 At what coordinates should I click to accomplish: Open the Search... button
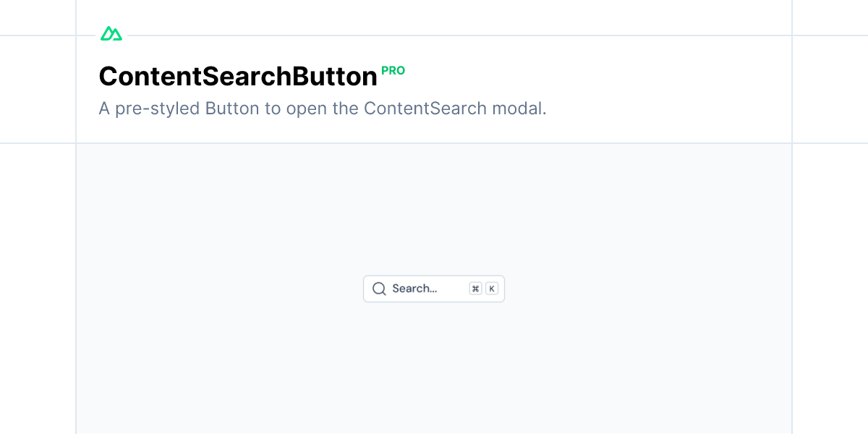pyautogui.click(x=434, y=289)
